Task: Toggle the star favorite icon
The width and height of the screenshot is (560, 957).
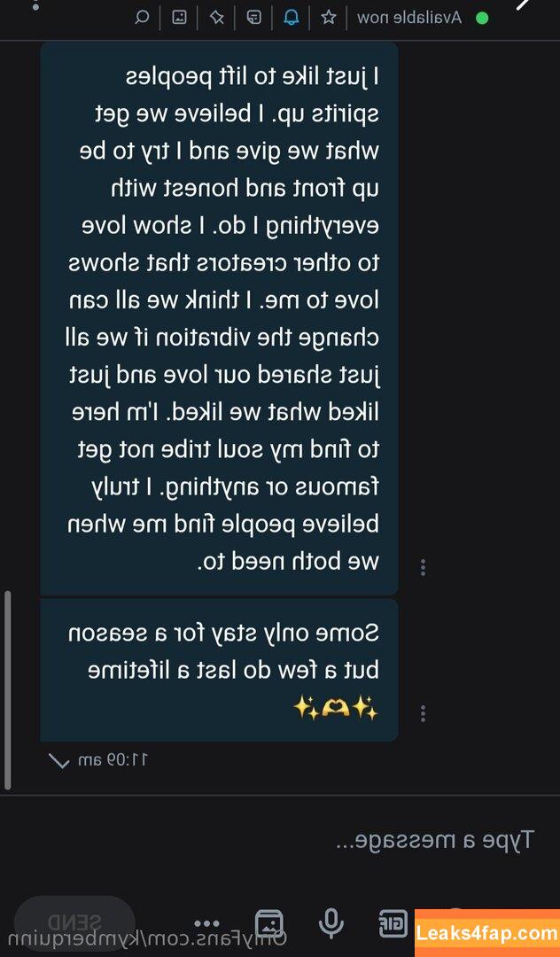Action: pyautogui.click(x=329, y=17)
